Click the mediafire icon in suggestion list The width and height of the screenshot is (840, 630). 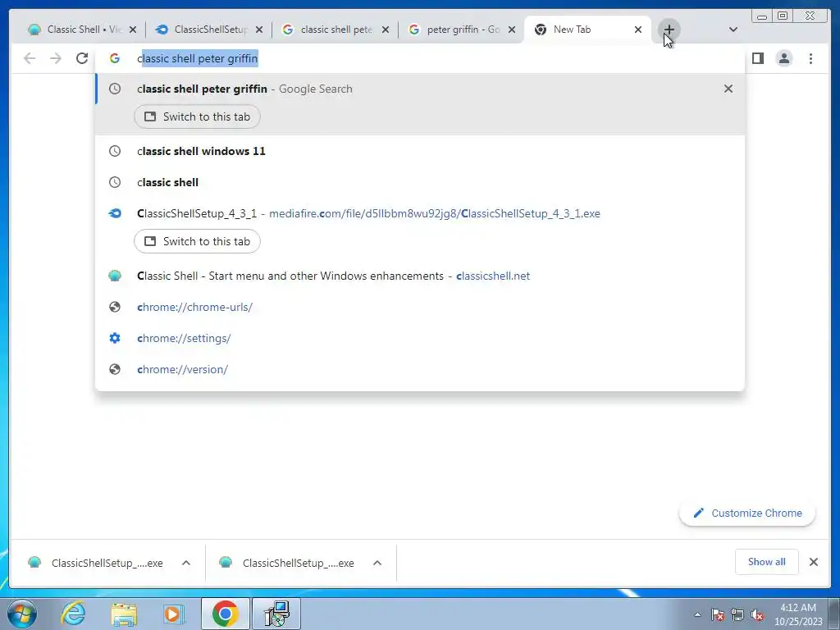[x=115, y=213]
